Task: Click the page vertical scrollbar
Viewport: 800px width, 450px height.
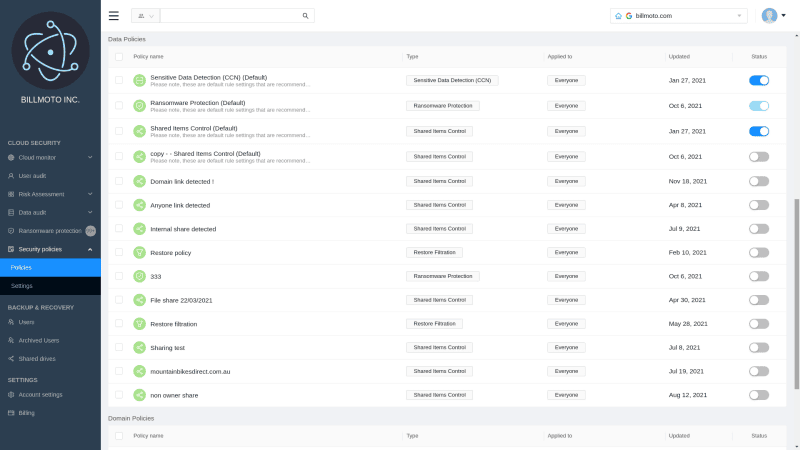Action: 796,290
